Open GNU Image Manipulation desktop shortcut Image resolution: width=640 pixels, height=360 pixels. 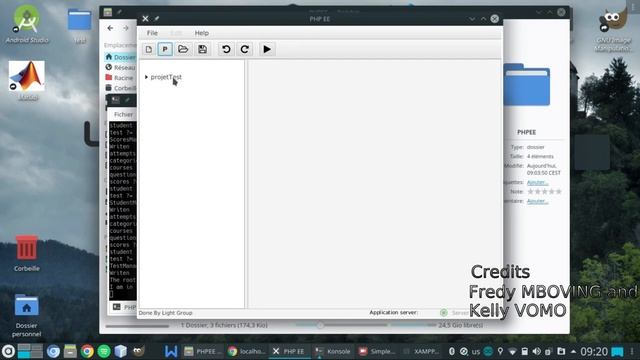613,29
